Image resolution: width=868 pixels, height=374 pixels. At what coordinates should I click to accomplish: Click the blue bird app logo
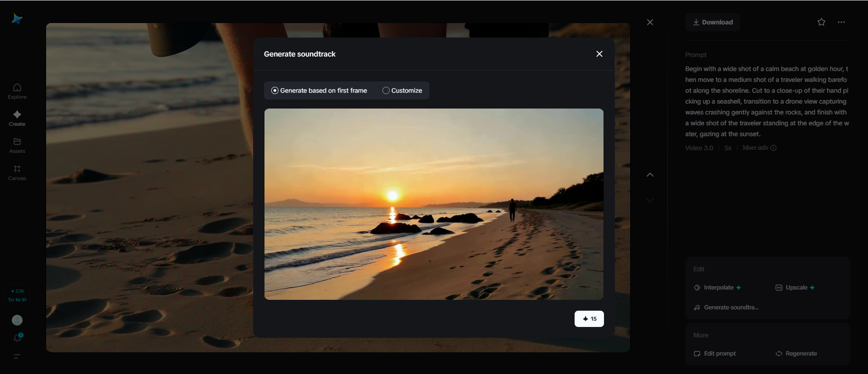[x=17, y=19]
